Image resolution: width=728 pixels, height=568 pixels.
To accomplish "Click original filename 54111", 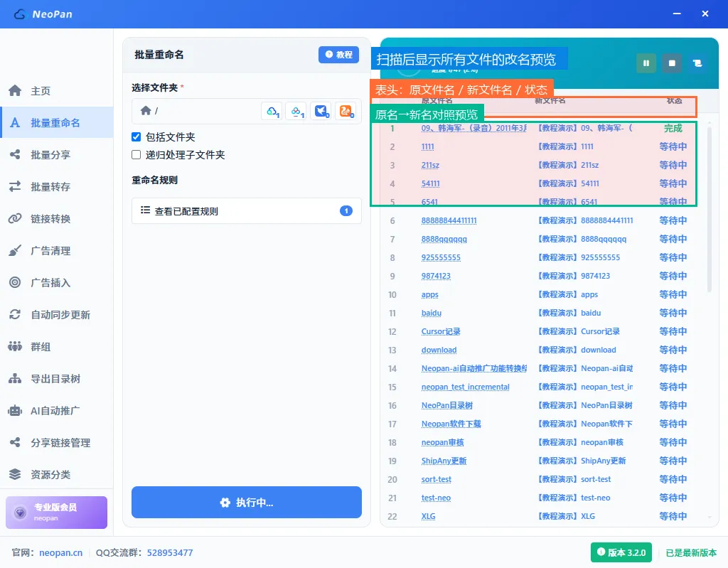I will 430,184.
